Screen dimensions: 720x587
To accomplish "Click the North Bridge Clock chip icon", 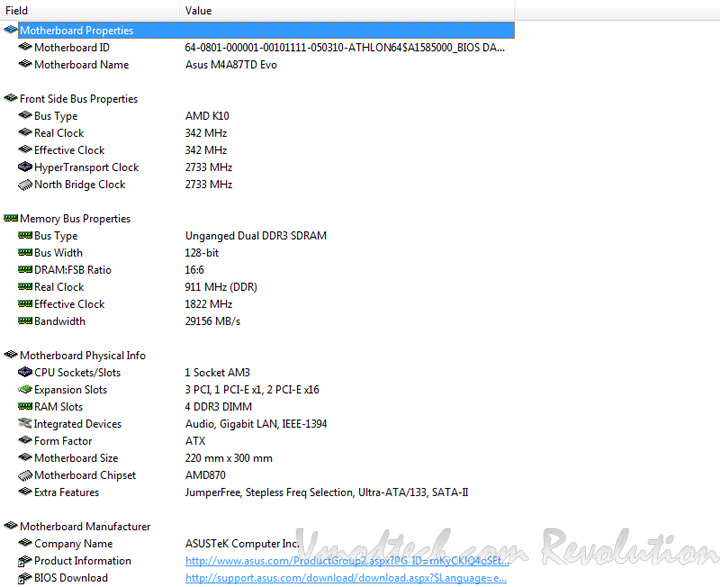I will click(x=25, y=184).
